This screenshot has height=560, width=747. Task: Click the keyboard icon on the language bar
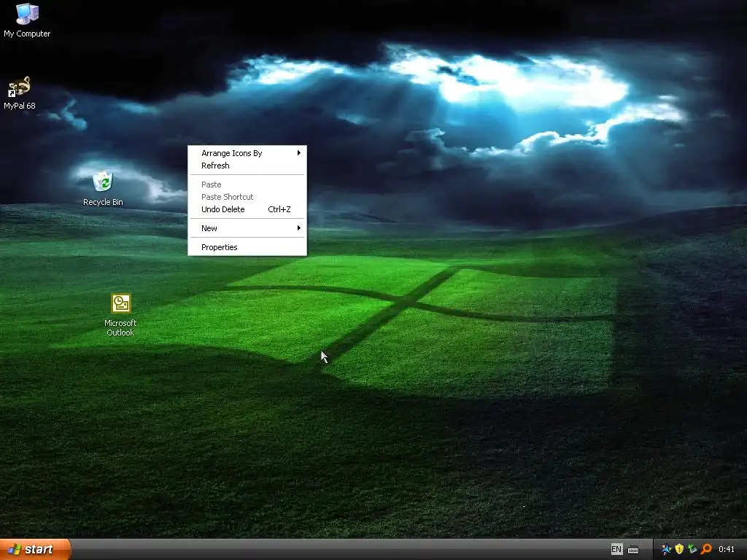pyautogui.click(x=633, y=550)
